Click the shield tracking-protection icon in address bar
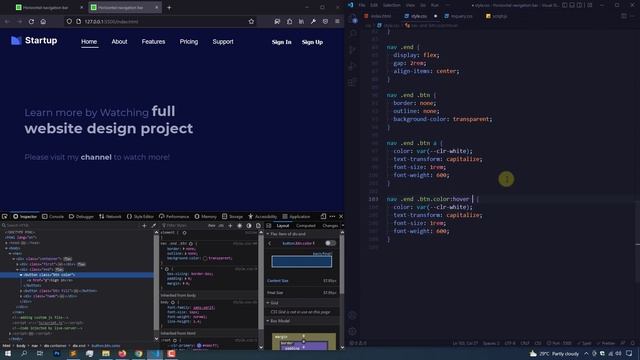The image size is (640, 360). pos(69,22)
